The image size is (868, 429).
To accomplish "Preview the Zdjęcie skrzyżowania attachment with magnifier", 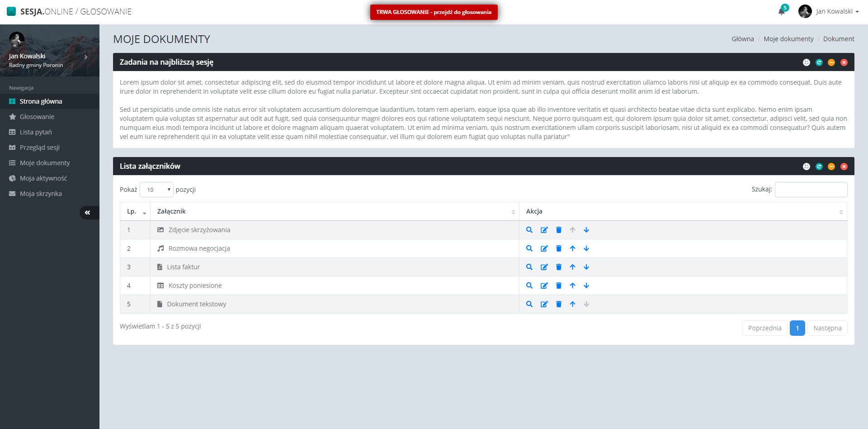I will (529, 230).
